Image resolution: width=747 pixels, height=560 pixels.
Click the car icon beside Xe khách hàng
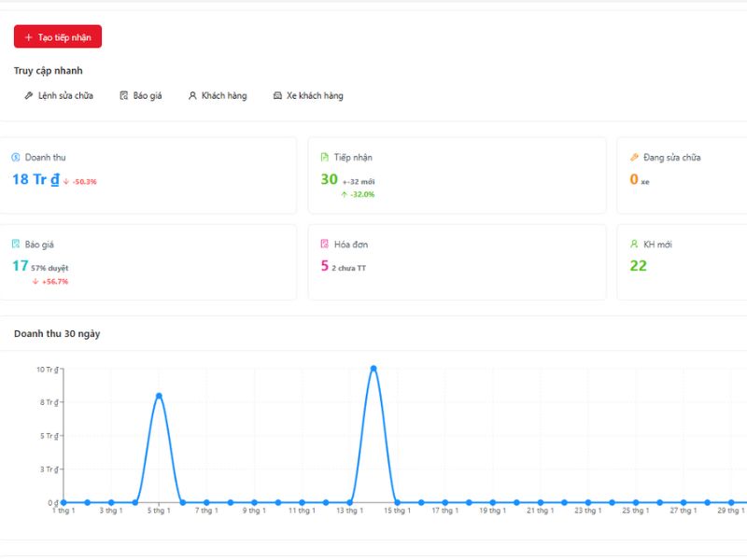click(277, 95)
